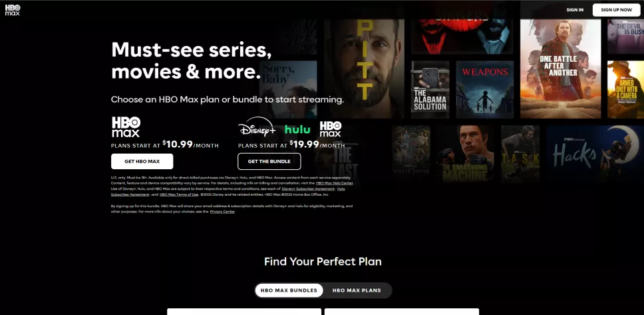This screenshot has height=315, width=644.
Task: Click the Get The Bundle button
Action: pos(269,161)
